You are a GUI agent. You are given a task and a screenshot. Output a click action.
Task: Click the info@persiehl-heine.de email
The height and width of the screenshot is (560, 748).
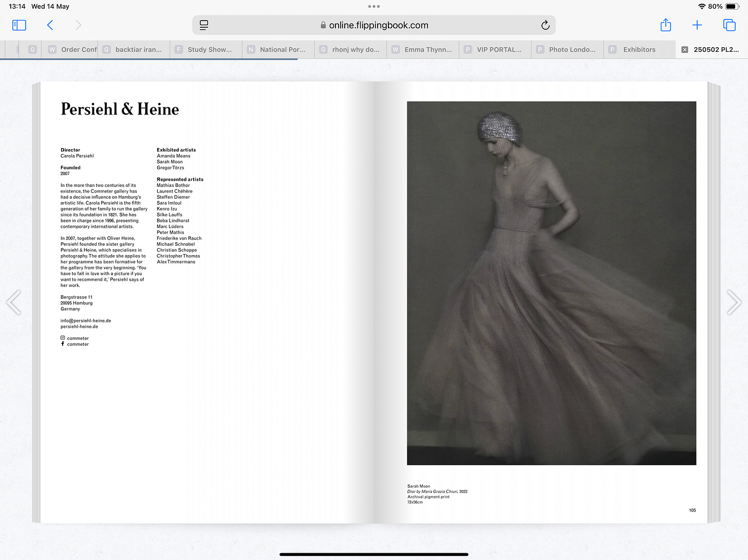tap(86, 321)
